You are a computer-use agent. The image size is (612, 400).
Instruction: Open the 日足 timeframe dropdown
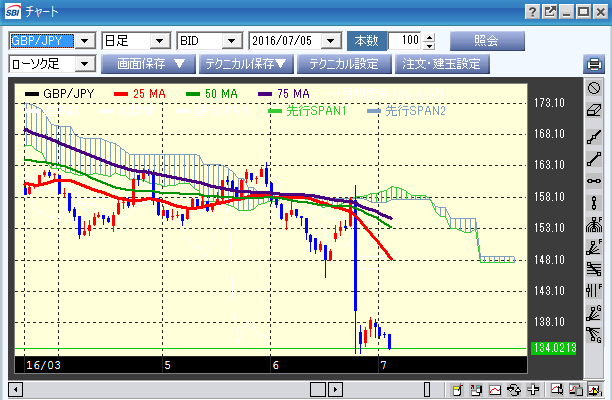point(159,41)
